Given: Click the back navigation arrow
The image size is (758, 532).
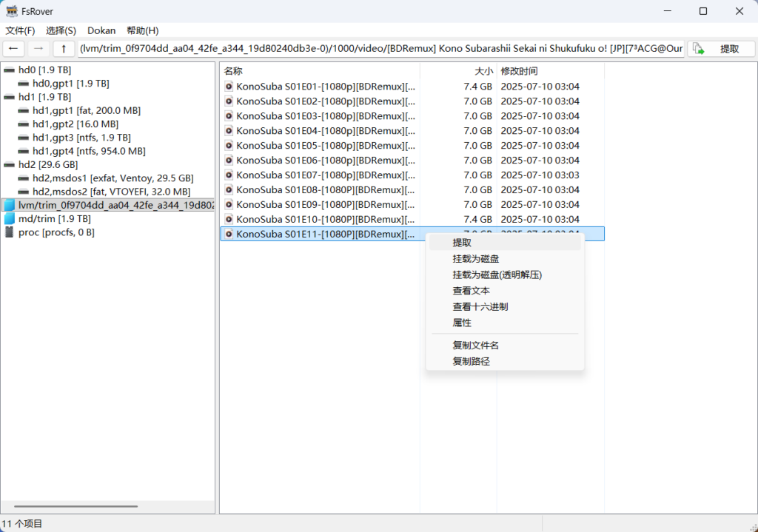Looking at the screenshot, I should pos(13,49).
